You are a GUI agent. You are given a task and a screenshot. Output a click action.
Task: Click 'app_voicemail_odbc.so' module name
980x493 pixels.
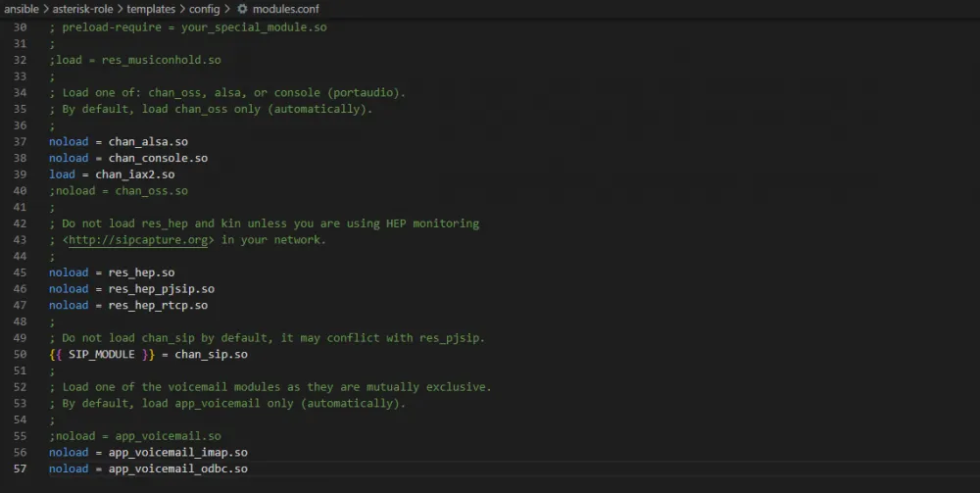click(x=178, y=468)
